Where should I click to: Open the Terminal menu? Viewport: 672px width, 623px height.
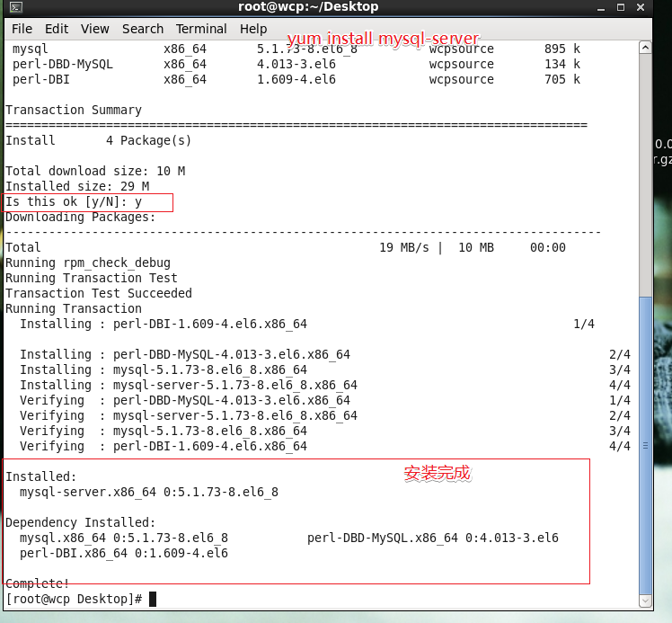201,29
